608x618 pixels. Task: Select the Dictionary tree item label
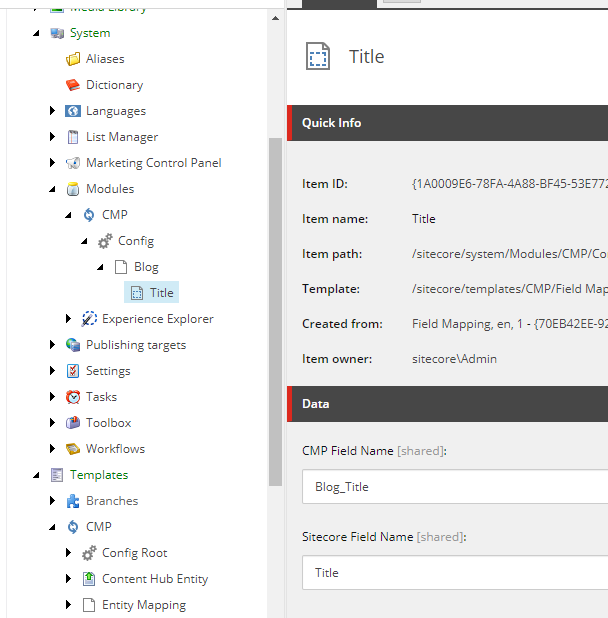(115, 85)
